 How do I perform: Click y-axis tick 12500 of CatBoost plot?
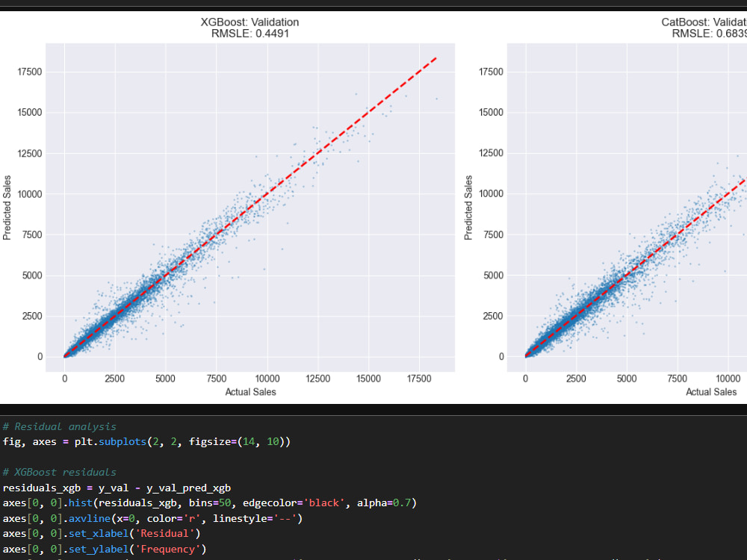click(x=491, y=153)
